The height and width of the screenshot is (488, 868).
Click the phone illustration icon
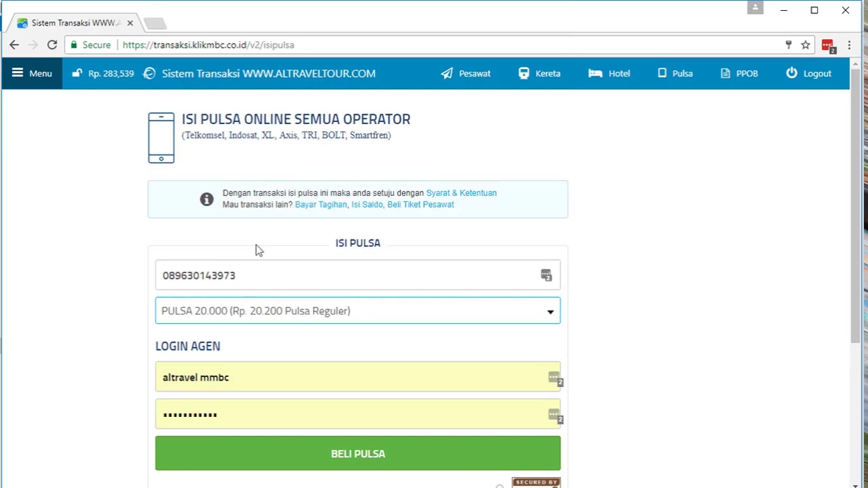[161, 138]
